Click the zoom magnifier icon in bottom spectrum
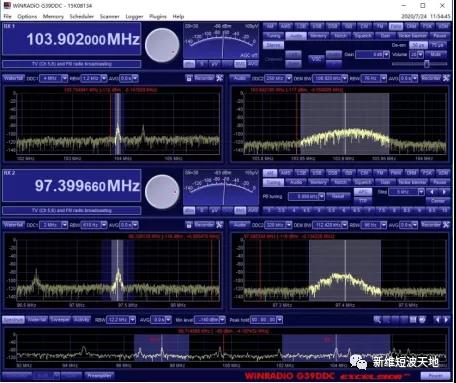Image resolution: width=456 pixels, height=383 pixels. [x=377, y=320]
